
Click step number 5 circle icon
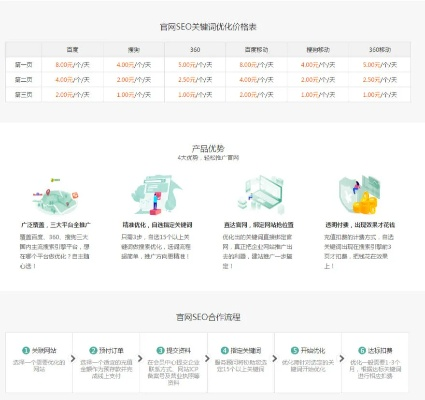[294, 350]
